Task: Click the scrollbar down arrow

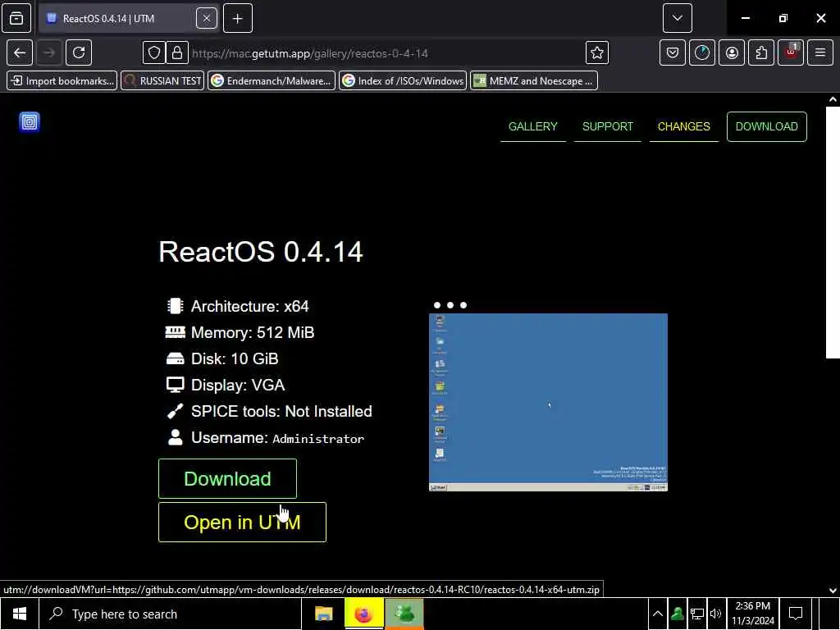Action: 833,591
